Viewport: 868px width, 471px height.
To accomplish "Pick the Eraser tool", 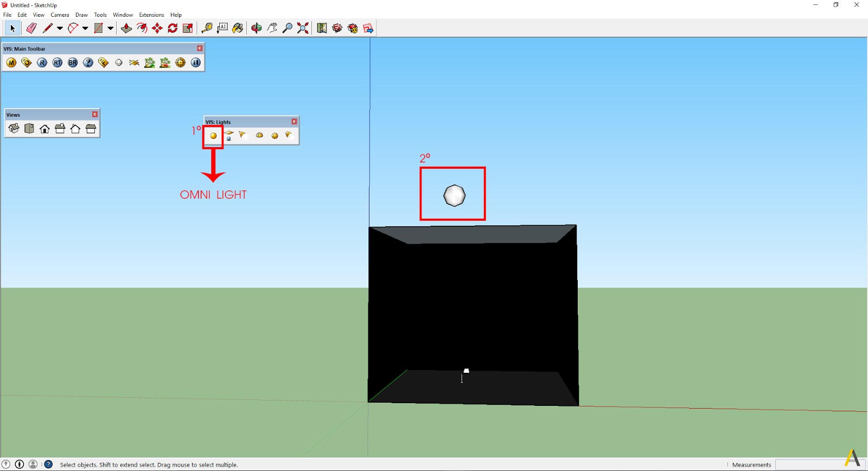I will (31, 28).
